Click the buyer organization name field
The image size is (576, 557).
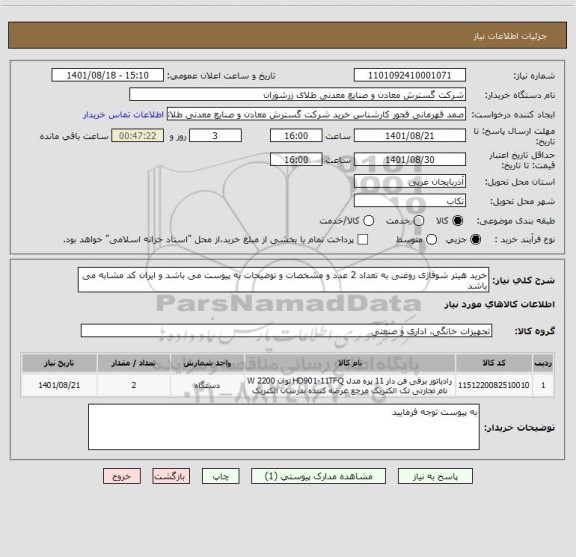pyautogui.click(x=297, y=95)
